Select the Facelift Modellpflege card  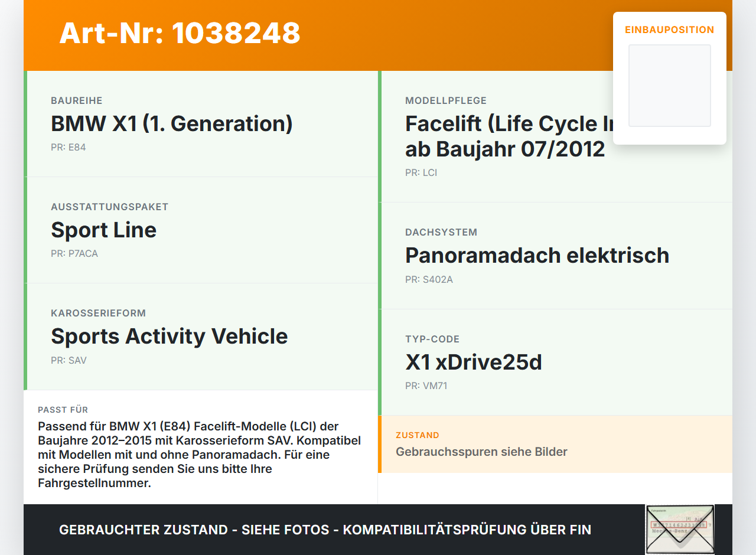[x=555, y=136]
